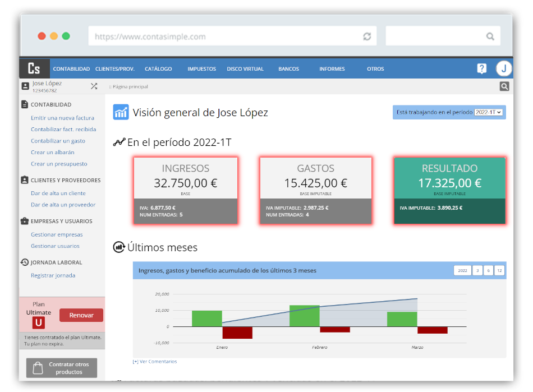This screenshot has height=392, width=533.
Task: Click Gestionar empresas link
Action: coord(57,234)
